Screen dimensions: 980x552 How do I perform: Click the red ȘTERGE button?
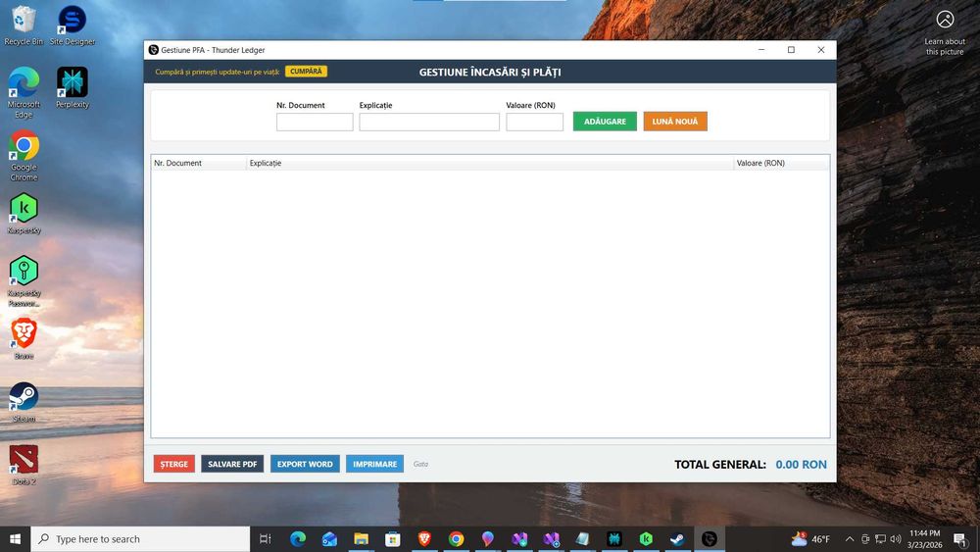(x=173, y=464)
